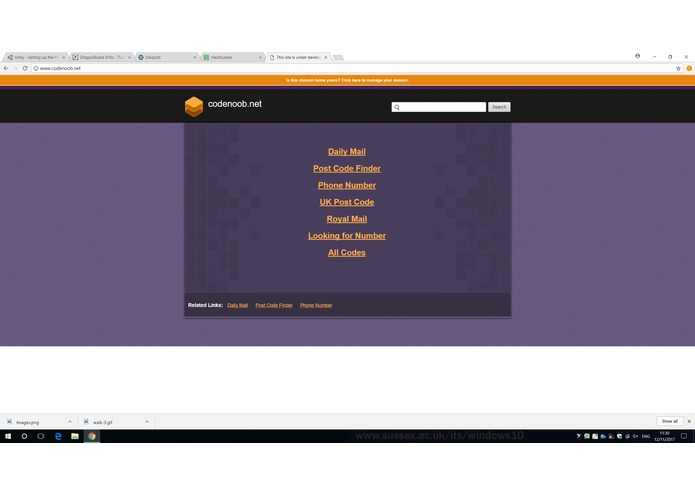
Task: Click the Chrome icon on the taskbar
Action: (x=92, y=436)
